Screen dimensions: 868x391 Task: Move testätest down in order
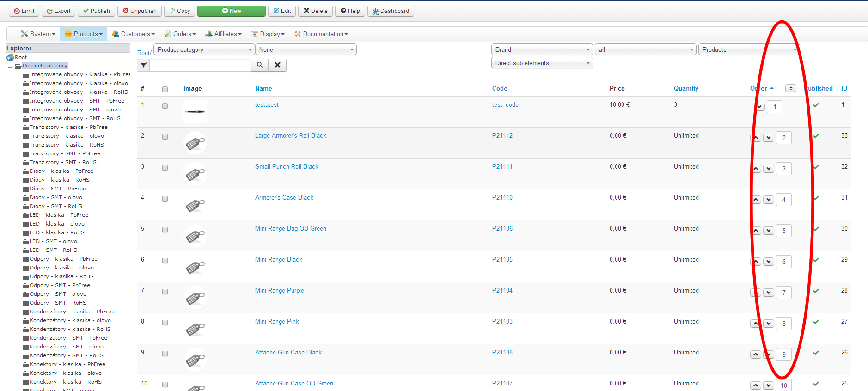[759, 107]
